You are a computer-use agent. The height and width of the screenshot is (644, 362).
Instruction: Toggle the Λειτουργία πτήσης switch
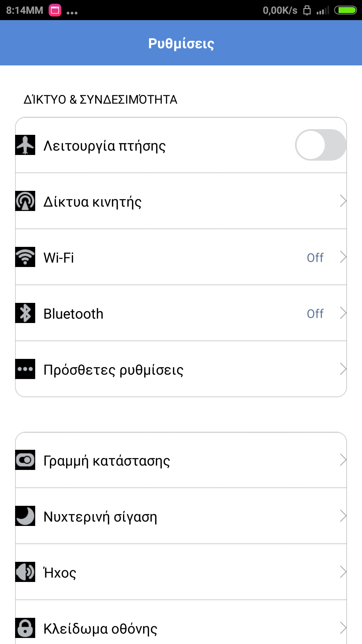coord(320,145)
